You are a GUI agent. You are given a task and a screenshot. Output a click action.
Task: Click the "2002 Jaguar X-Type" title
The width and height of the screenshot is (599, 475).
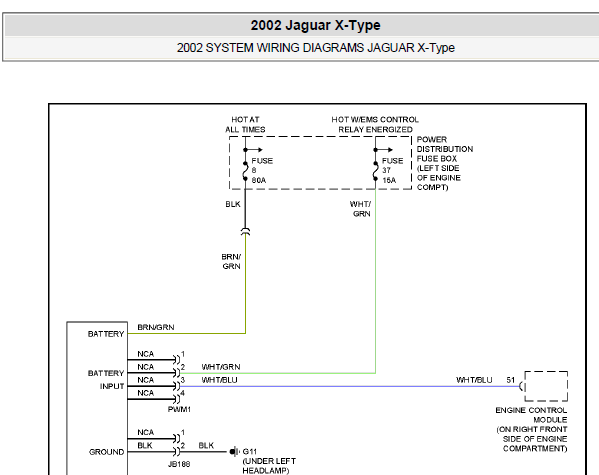coord(315,25)
